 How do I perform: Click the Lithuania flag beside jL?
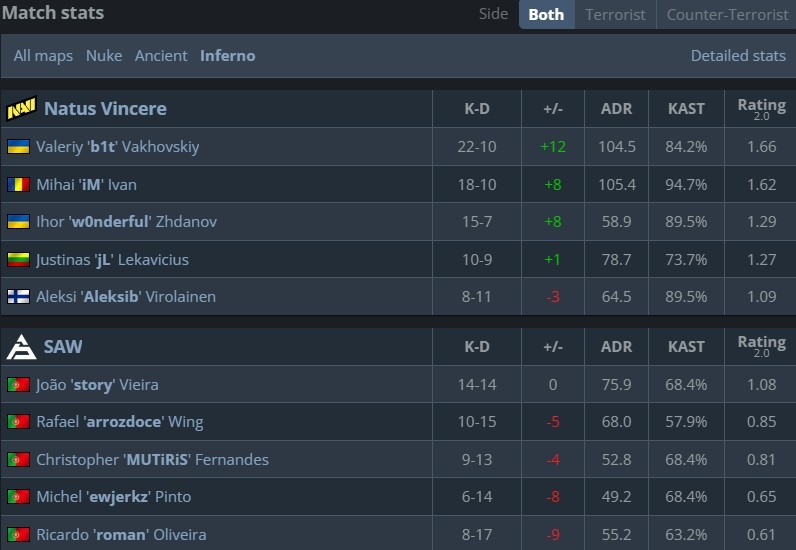(x=18, y=260)
